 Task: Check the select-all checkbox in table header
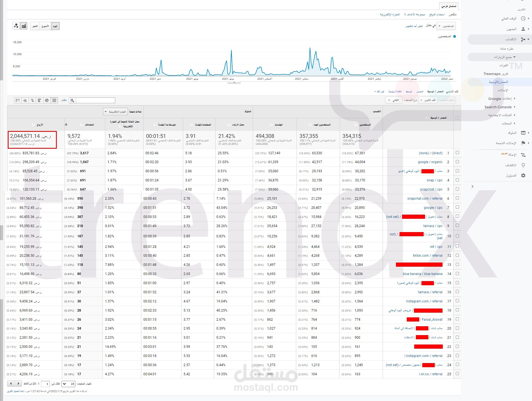point(457,118)
